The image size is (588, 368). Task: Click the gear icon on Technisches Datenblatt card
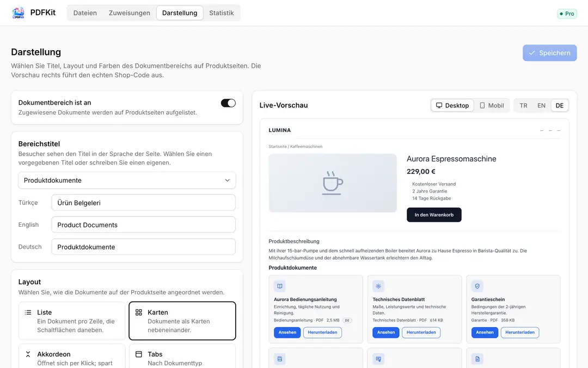pyautogui.click(x=378, y=286)
